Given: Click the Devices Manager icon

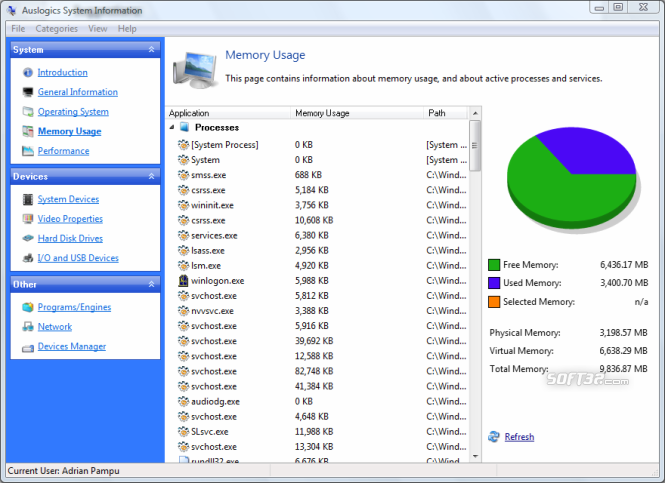Looking at the screenshot, I should [28, 348].
